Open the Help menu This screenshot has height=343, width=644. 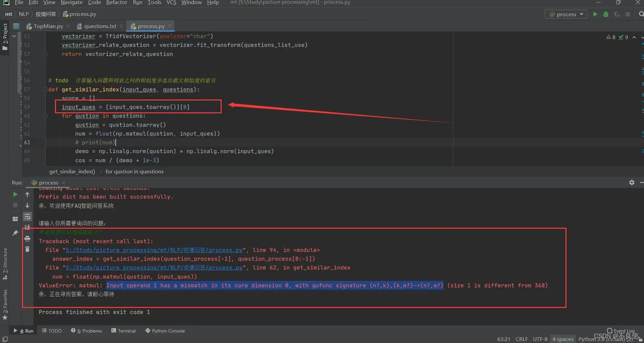click(x=213, y=2)
